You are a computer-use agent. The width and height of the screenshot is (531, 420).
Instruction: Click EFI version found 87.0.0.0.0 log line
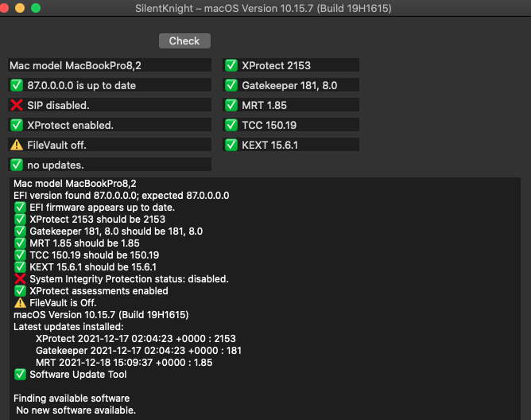122,196
